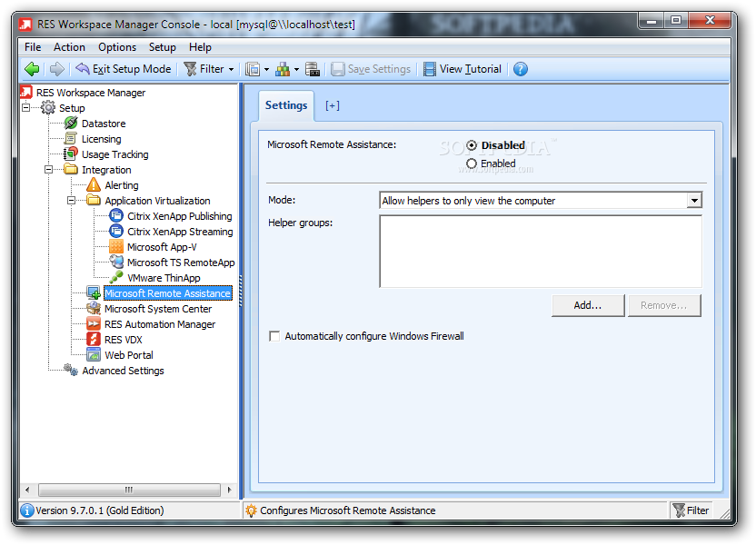Image resolution: width=756 pixels, height=545 pixels.
Task: Click the Save Settings text label
Action: pyautogui.click(x=380, y=69)
